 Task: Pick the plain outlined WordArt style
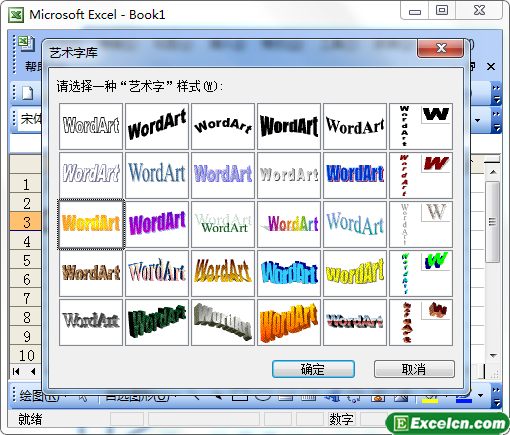click(91, 126)
